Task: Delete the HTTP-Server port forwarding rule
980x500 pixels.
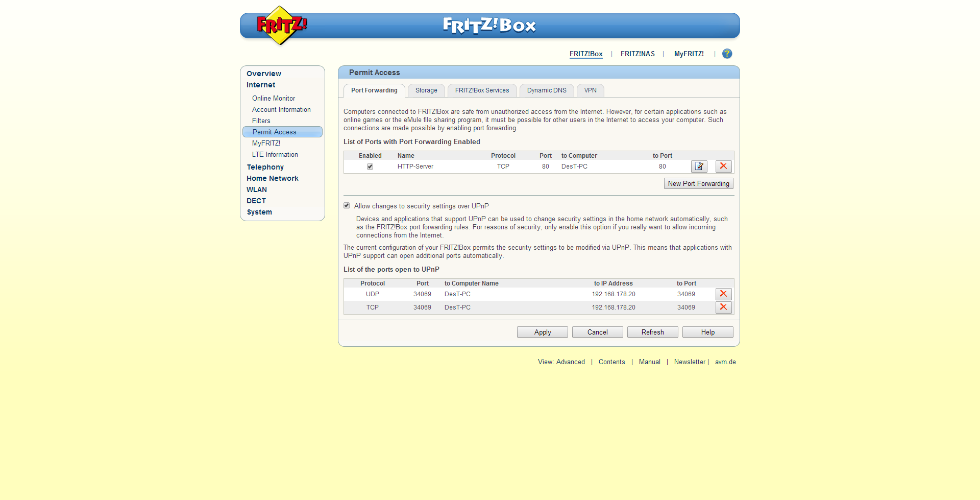Action: click(x=723, y=166)
